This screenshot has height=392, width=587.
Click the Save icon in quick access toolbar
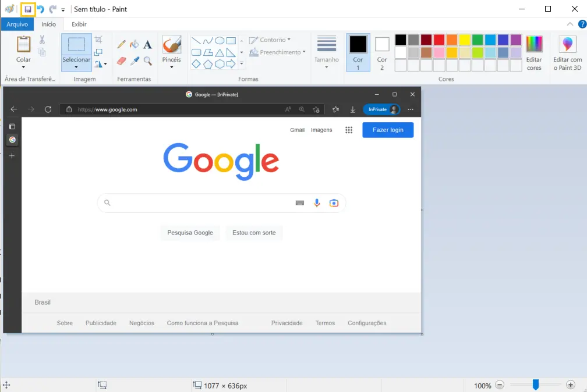coord(28,9)
